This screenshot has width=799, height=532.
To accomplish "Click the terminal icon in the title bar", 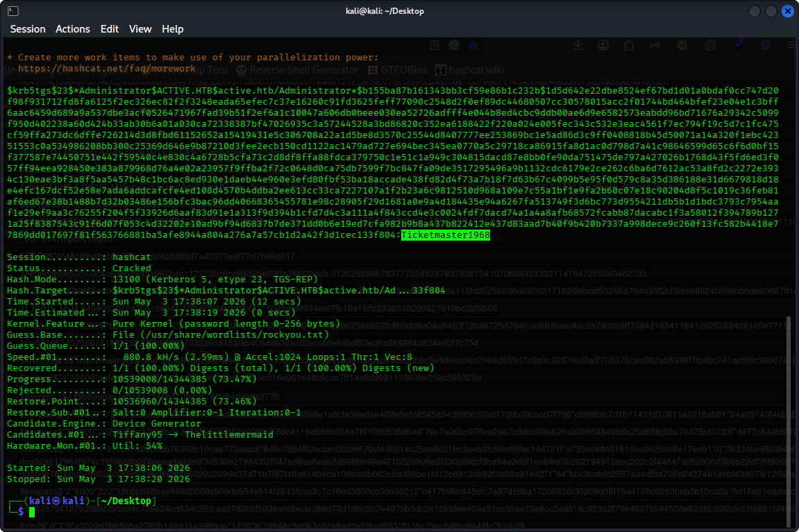I will pos(13,10).
